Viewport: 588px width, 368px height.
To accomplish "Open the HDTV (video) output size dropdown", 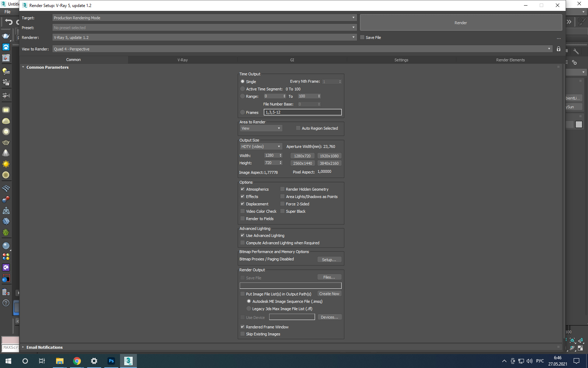I will (x=261, y=146).
